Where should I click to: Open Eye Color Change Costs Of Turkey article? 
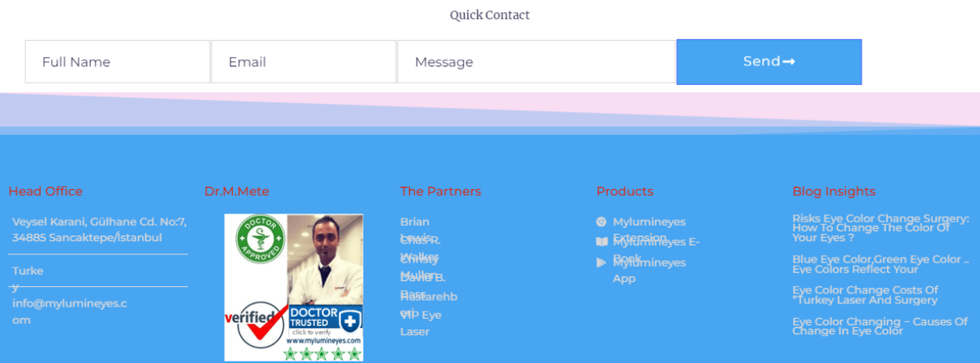[x=866, y=295]
